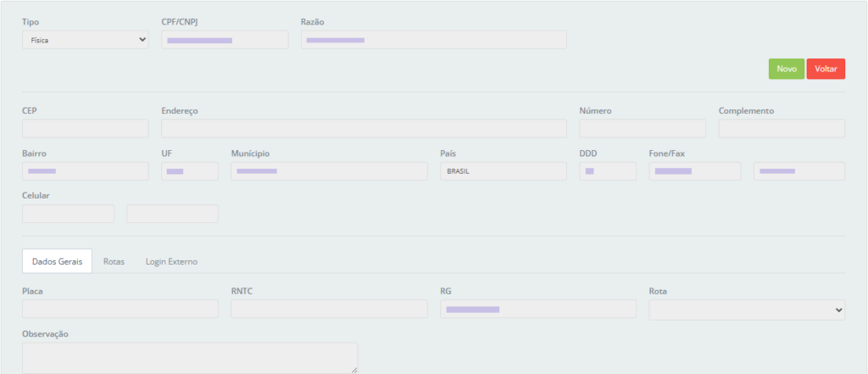Click the País field showing BRASIL

(504, 171)
